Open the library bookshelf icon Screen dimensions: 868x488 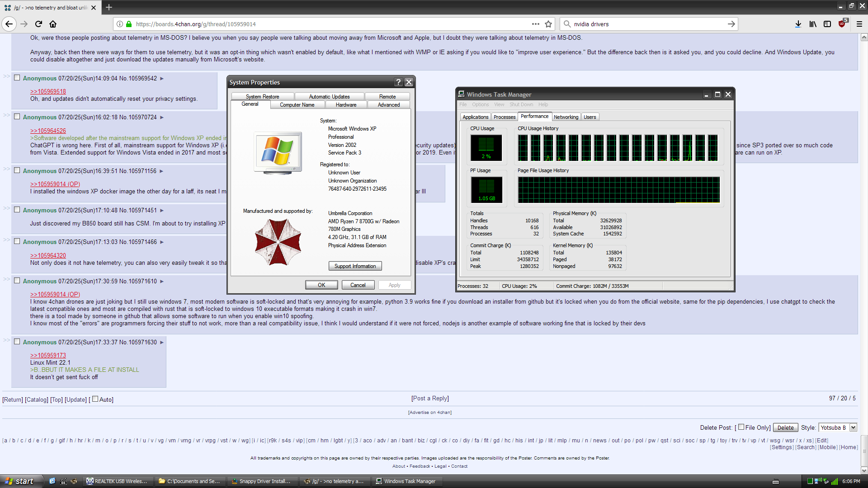pos(813,24)
